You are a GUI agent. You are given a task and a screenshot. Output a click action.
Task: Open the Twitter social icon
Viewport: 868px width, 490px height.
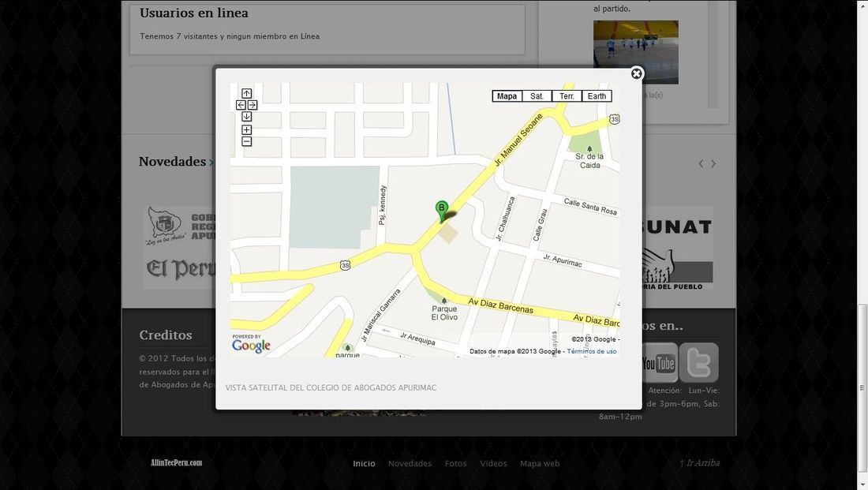698,363
